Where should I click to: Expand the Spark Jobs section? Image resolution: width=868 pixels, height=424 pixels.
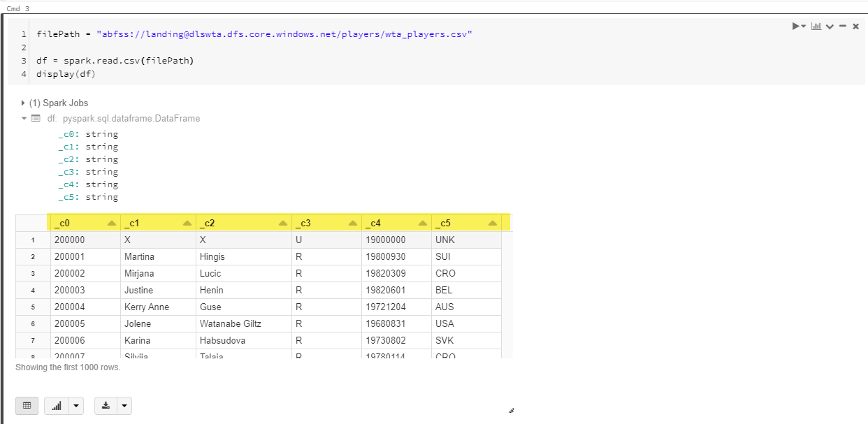pos(24,103)
